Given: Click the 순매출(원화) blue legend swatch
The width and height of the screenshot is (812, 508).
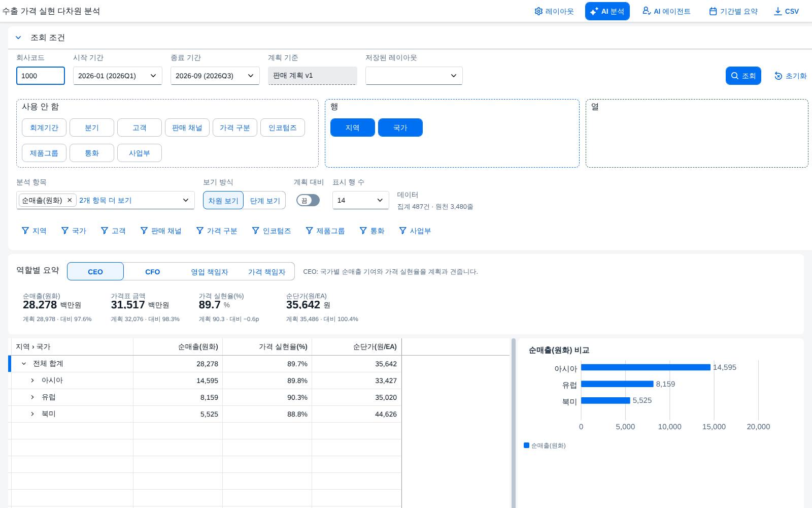Looking at the screenshot, I should [526, 446].
